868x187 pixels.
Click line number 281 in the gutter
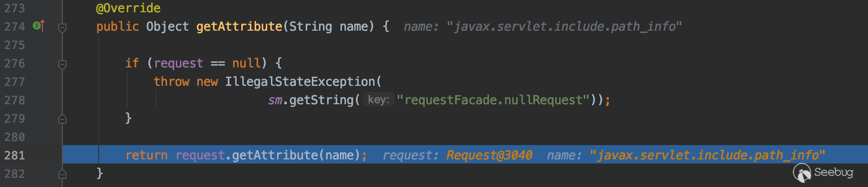[14, 155]
